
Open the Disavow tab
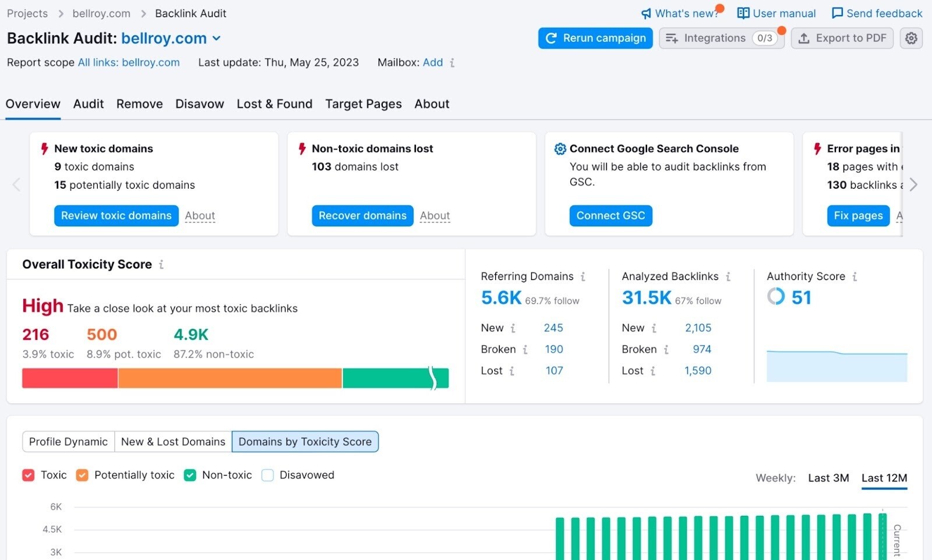tap(200, 104)
